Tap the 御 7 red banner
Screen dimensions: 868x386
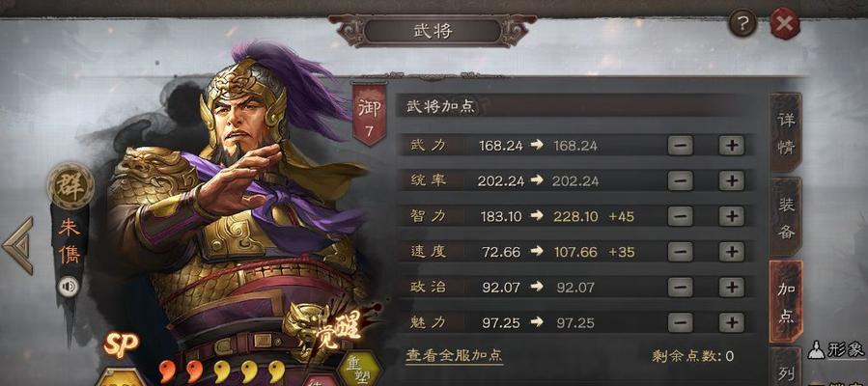coord(369,115)
